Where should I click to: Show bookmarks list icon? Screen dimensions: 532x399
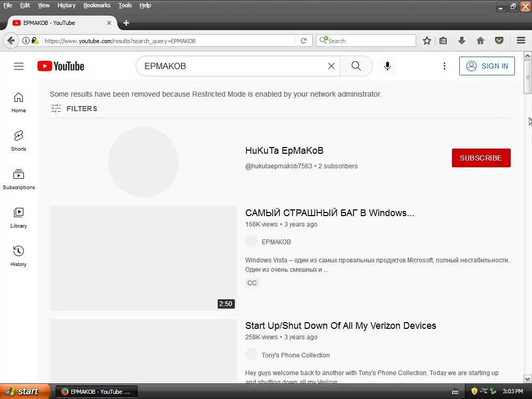point(443,41)
